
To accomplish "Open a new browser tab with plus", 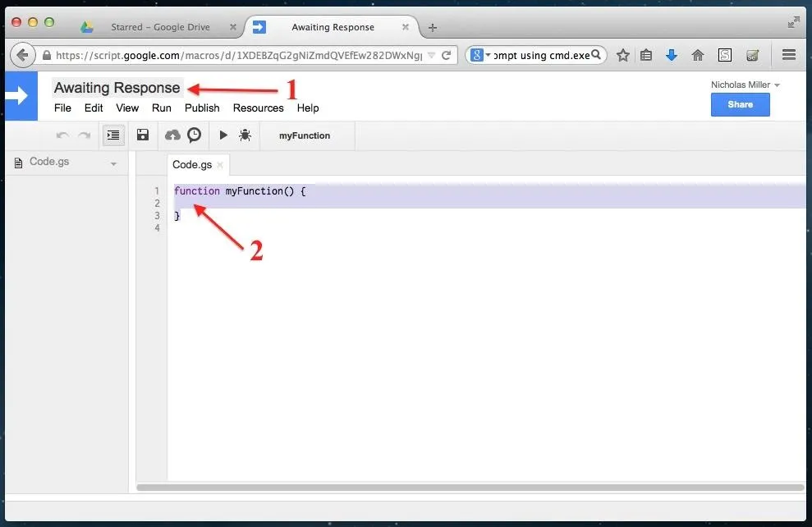I will 433,27.
